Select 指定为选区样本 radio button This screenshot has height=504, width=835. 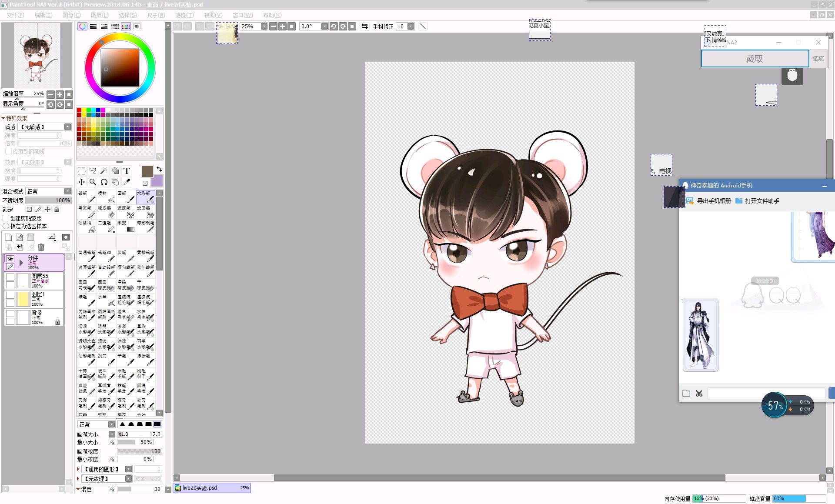tap(6, 226)
